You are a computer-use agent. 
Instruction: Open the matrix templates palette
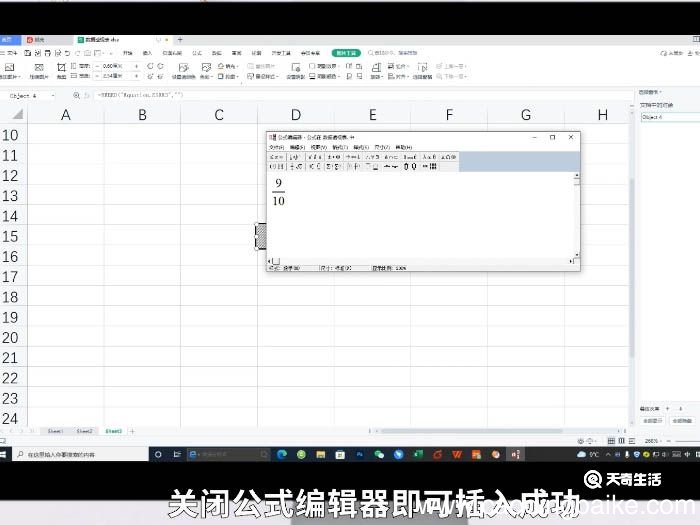coord(429,167)
